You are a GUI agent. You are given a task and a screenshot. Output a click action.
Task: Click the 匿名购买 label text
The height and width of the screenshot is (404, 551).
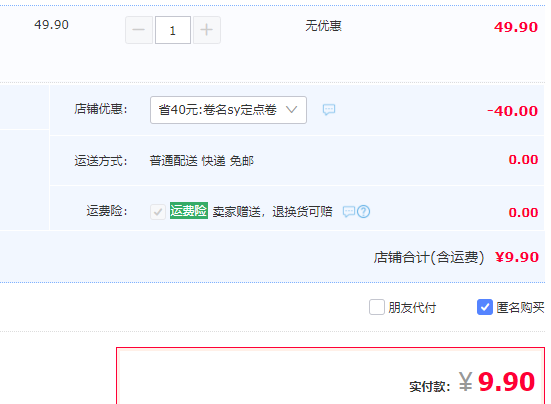(520, 308)
